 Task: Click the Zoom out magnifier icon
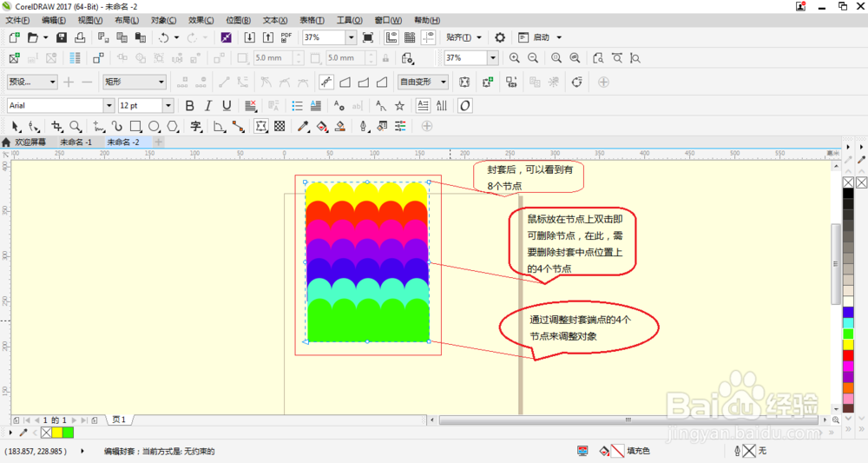533,57
